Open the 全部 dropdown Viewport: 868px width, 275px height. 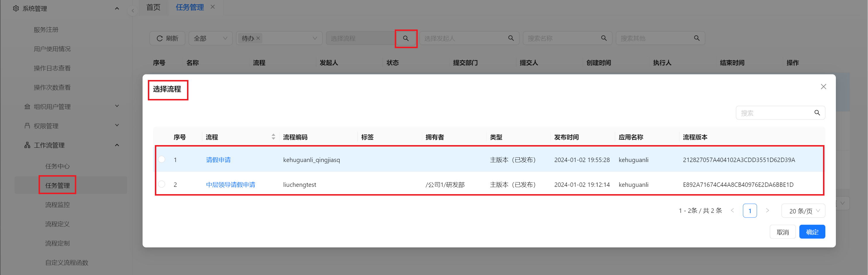point(211,38)
